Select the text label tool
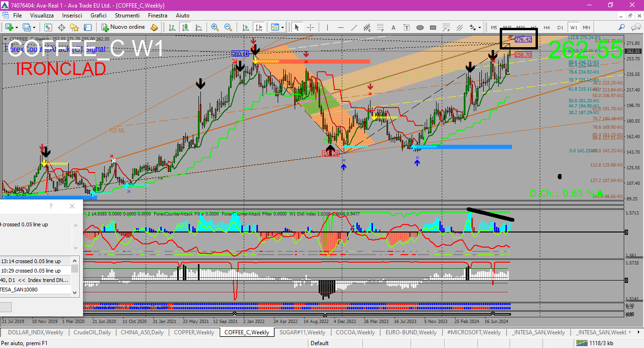 coord(406,27)
